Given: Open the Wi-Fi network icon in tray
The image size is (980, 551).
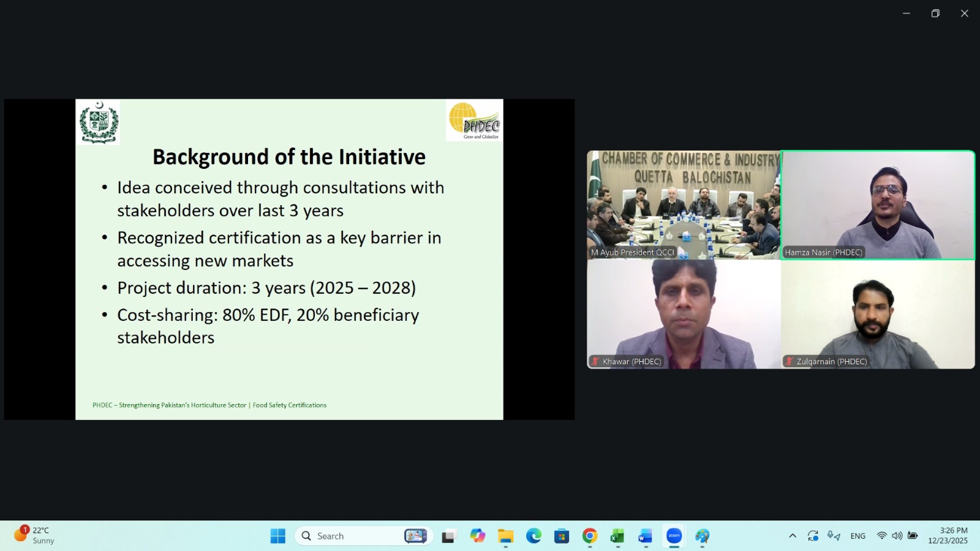Looking at the screenshot, I should tap(881, 536).
